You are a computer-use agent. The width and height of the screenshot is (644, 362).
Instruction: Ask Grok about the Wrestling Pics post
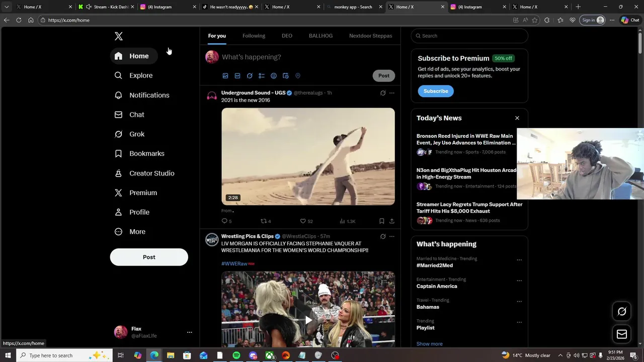pyautogui.click(x=383, y=236)
